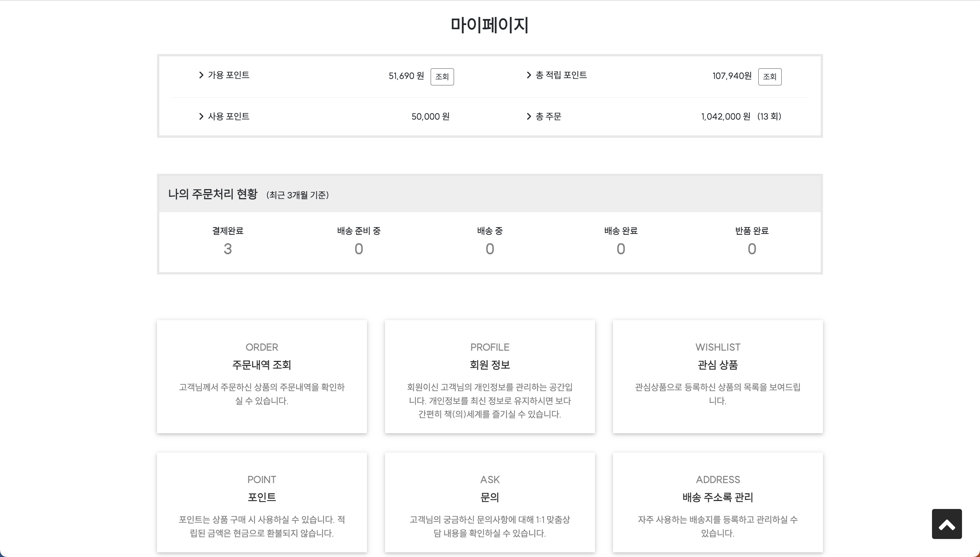Viewport: 980px width, 557px height.
Task: Click the scroll-to-top arrow button
Action: coord(947,524)
